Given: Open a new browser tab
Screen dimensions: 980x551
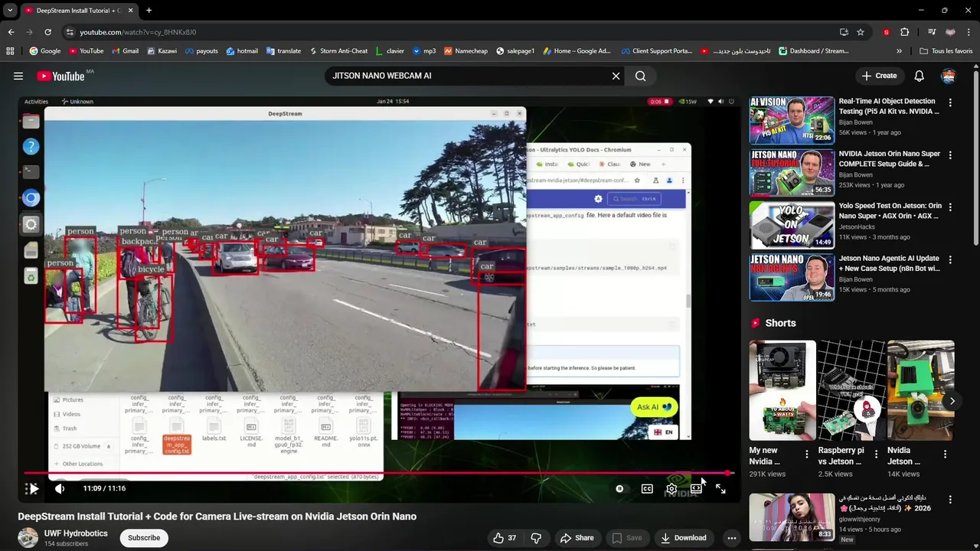Looking at the screenshot, I should click(149, 11).
